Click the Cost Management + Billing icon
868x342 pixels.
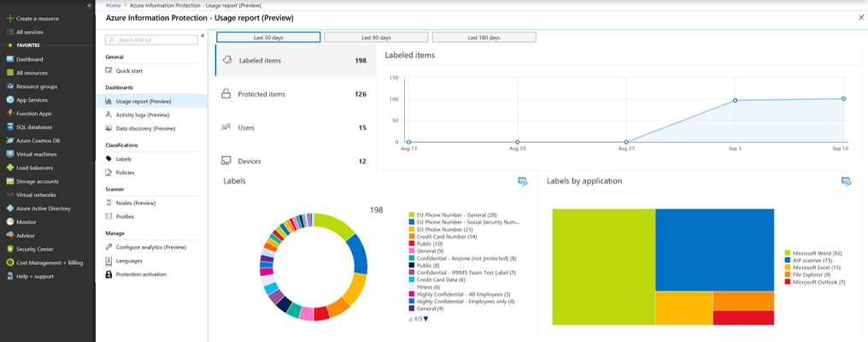[x=9, y=262]
